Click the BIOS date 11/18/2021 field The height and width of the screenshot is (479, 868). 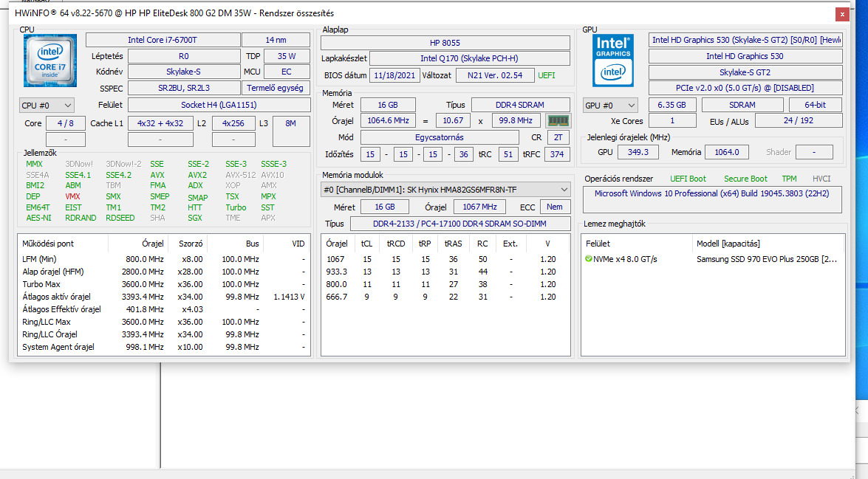394,75
